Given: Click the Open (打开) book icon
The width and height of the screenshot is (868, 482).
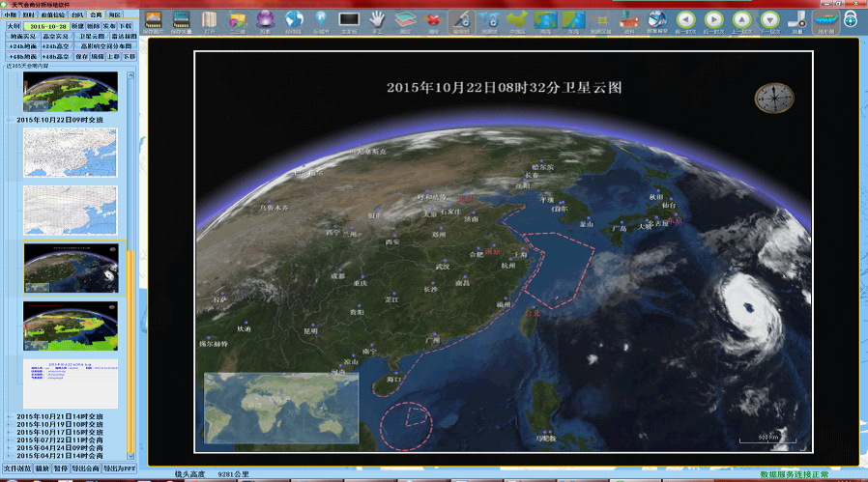Looking at the screenshot, I should point(209,22).
